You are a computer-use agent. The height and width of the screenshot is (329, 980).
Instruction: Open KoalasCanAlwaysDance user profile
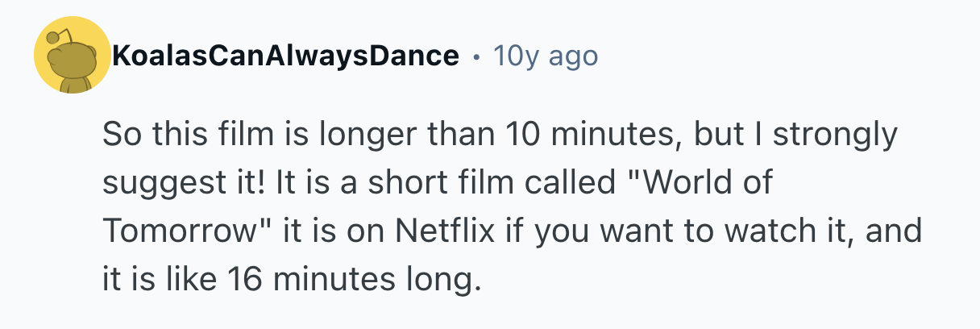pyautogui.click(x=285, y=56)
